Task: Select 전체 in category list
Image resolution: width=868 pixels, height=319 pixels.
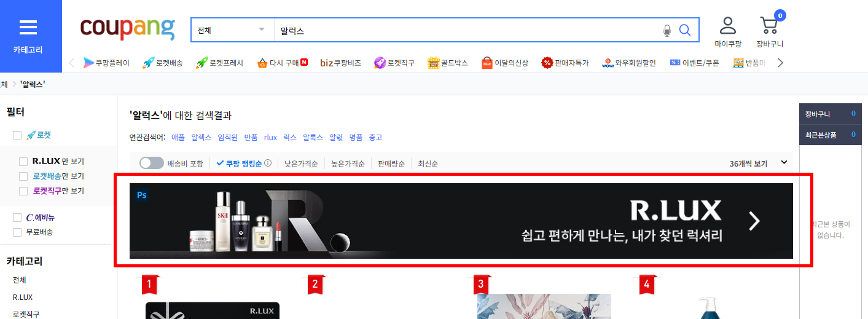Action: 20,280
